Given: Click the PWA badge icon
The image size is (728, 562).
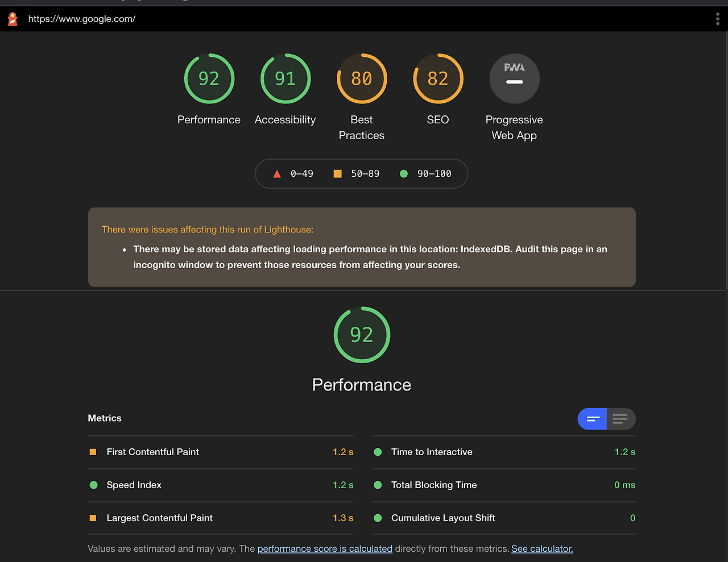Looking at the screenshot, I should [x=514, y=78].
